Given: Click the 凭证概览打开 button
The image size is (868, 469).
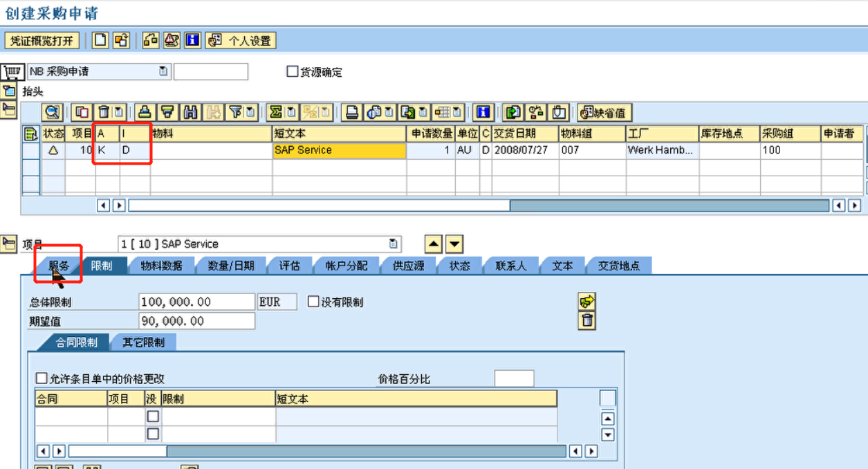Looking at the screenshot, I should click(42, 41).
